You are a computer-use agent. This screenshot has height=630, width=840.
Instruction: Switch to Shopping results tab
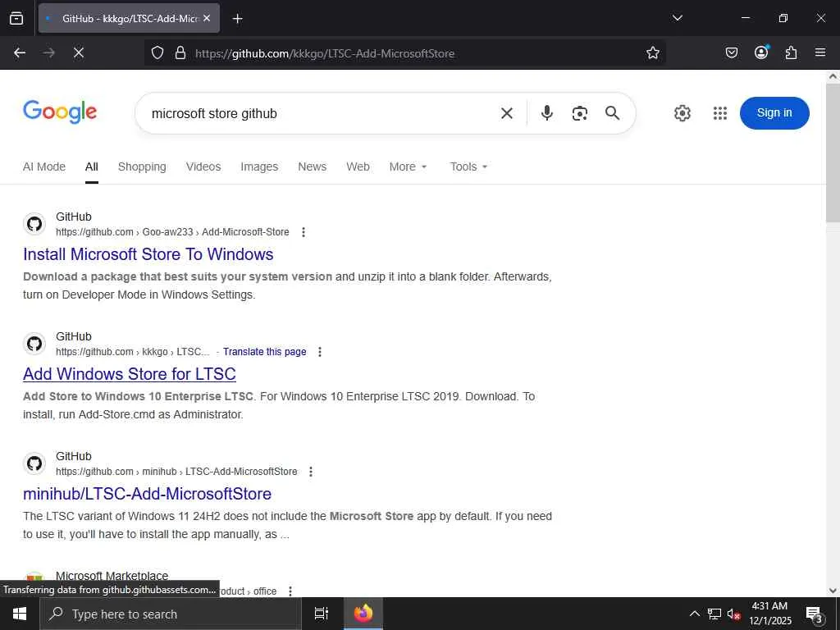[x=142, y=167]
